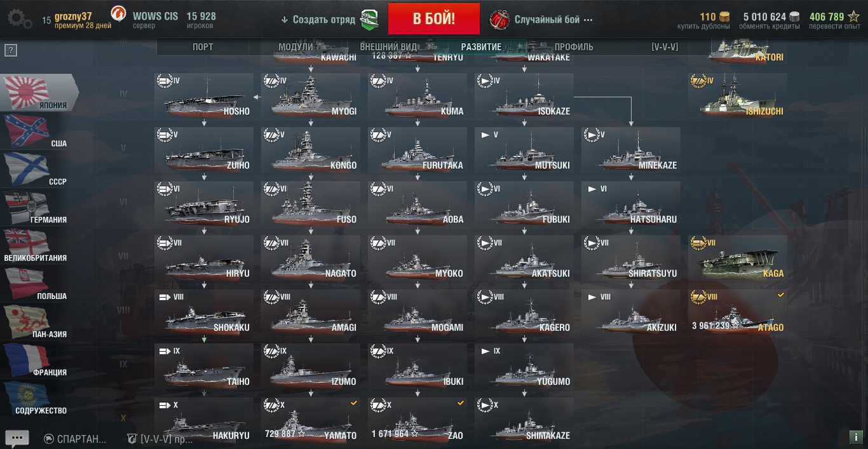
Task: Click the info icon at bottom right
Action: (855, 437)
